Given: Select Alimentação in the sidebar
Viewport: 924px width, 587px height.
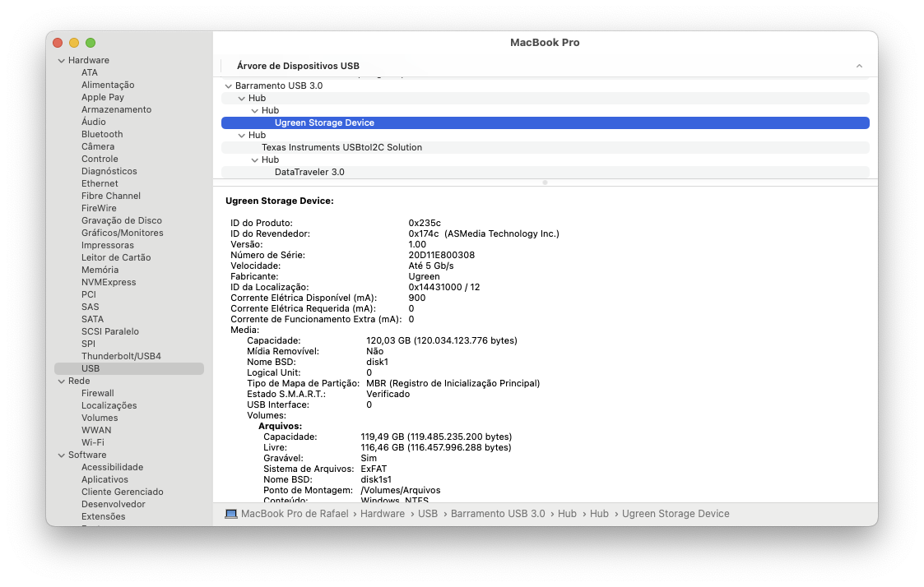Looking at the screenshot, I should point(108,85).
